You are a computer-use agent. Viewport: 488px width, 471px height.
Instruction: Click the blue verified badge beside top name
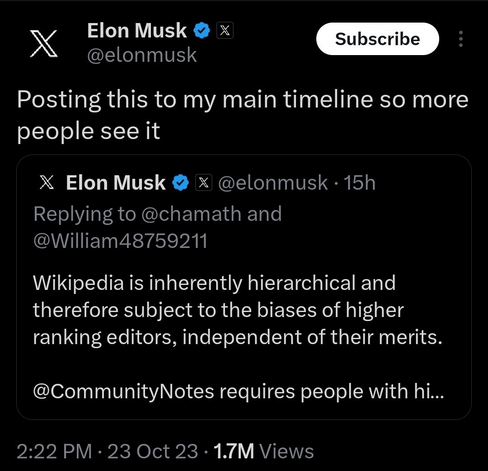(x=202, y=31)
